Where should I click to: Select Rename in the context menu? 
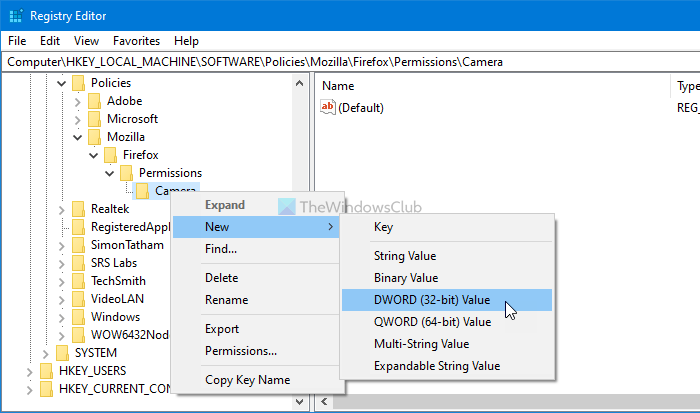(x=256, y=300)
